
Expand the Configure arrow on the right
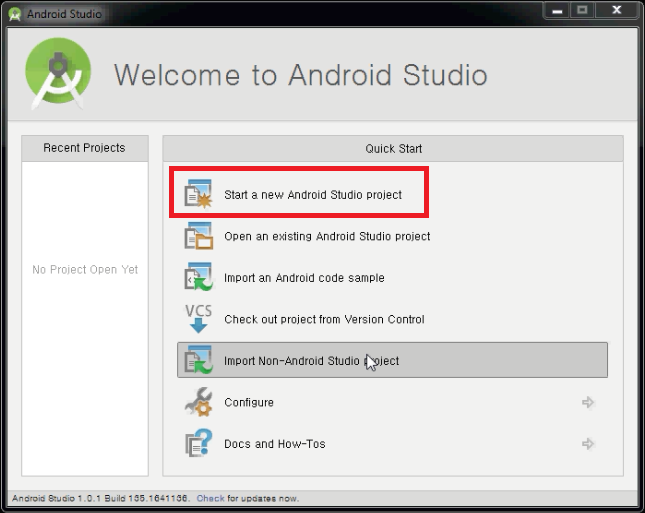[588, 402]
